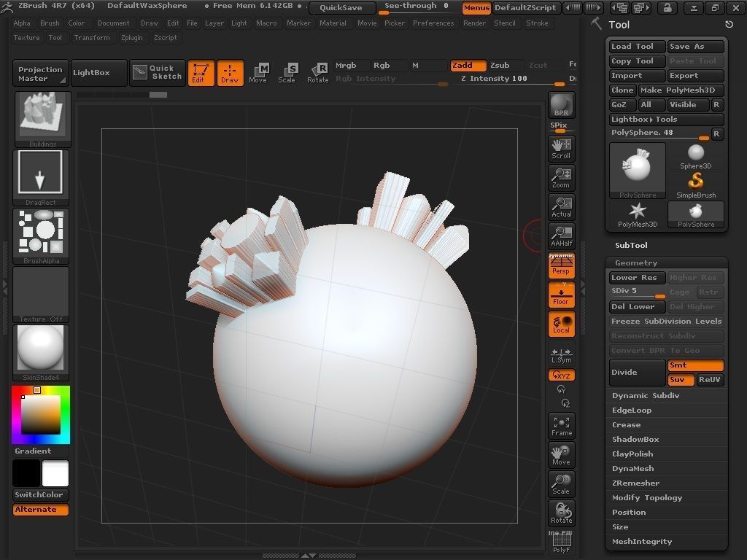Select the Rotate transform tool in top shelf

(317, 73)
